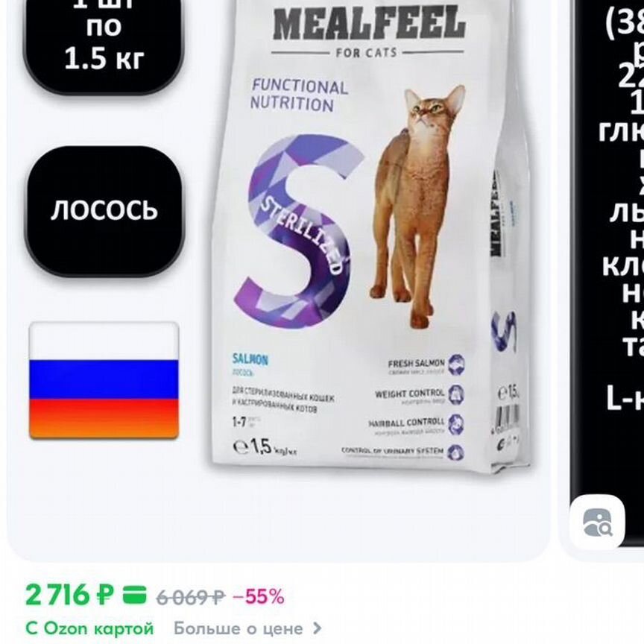Image resolution: width=644 pixels, height=644 pixels.
Task: Select the 2 716 ₽ price
Action: coord(70,595)
